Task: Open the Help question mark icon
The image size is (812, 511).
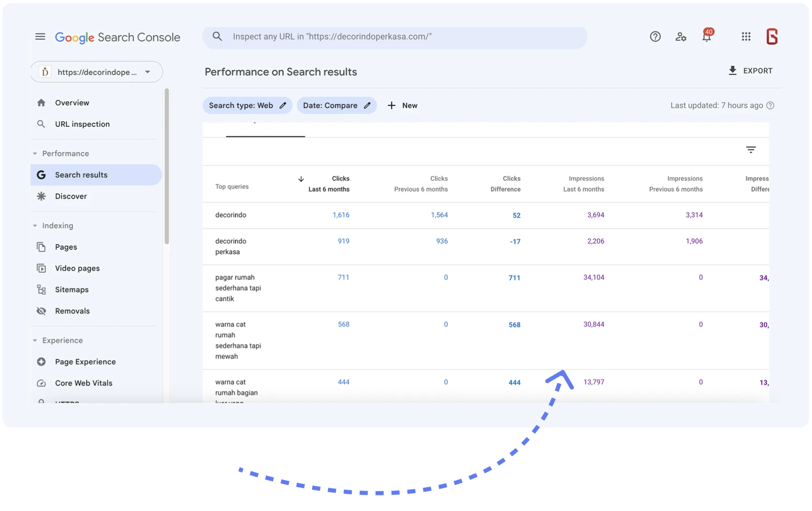Action: pos(655,37)
